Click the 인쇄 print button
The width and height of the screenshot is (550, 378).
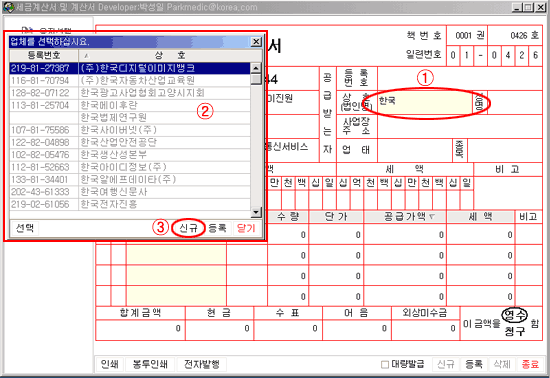pyautogui.click(x=110, y=364)
